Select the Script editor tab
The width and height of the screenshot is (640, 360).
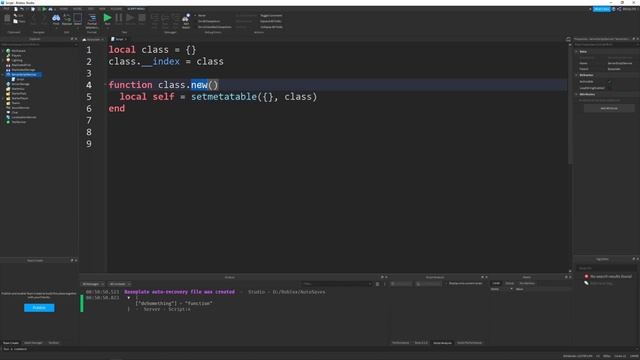pyautogui.click(x=119, y=39)
